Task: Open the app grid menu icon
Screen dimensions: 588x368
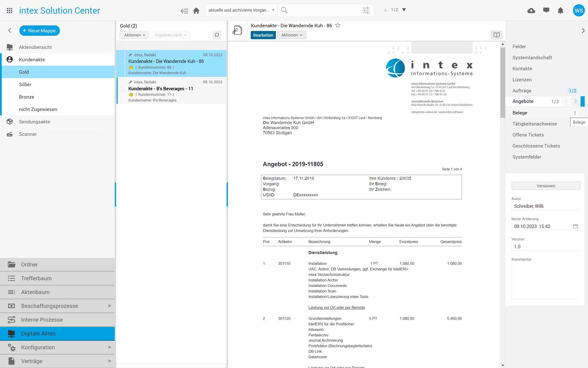Action: [9, 10]
